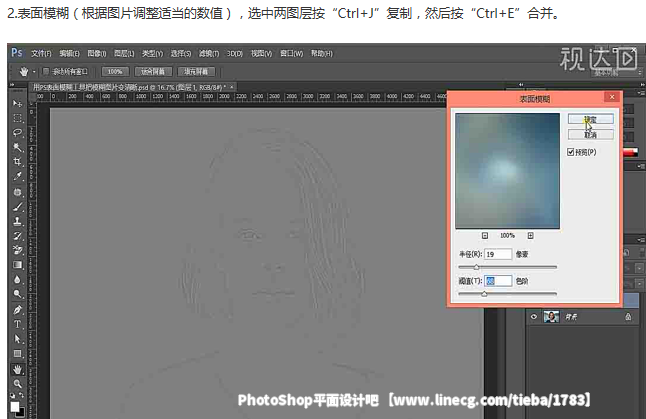Select the Eraser tool
The width and height of the screenshot is (646, 419).
point(17,250)
